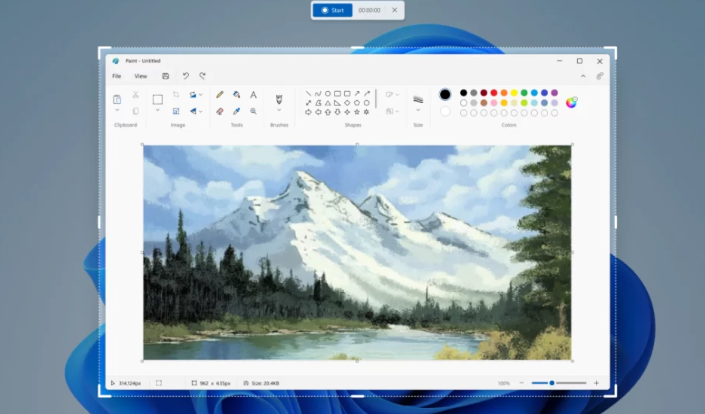Screen dimensions: 705x414
Task: Activate the Color 2 white circle
Action: (x=445, y=111)
